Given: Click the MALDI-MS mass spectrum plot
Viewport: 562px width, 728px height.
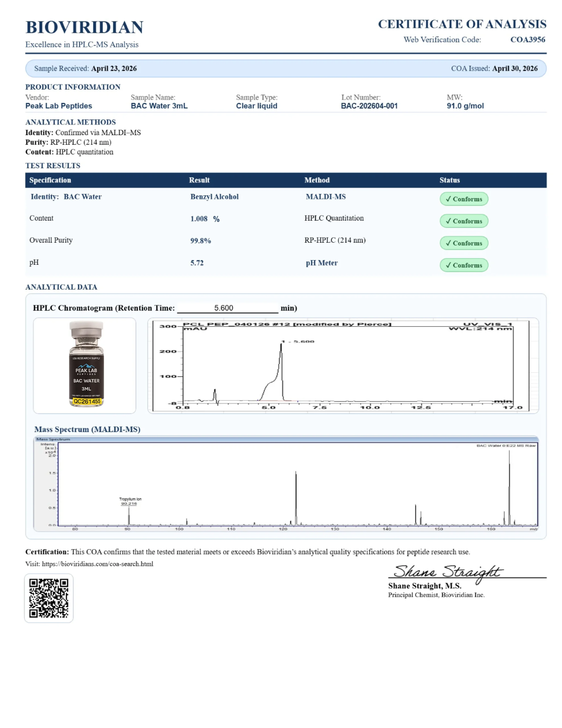Looking at the screenshot, I should tap(286, 483).
